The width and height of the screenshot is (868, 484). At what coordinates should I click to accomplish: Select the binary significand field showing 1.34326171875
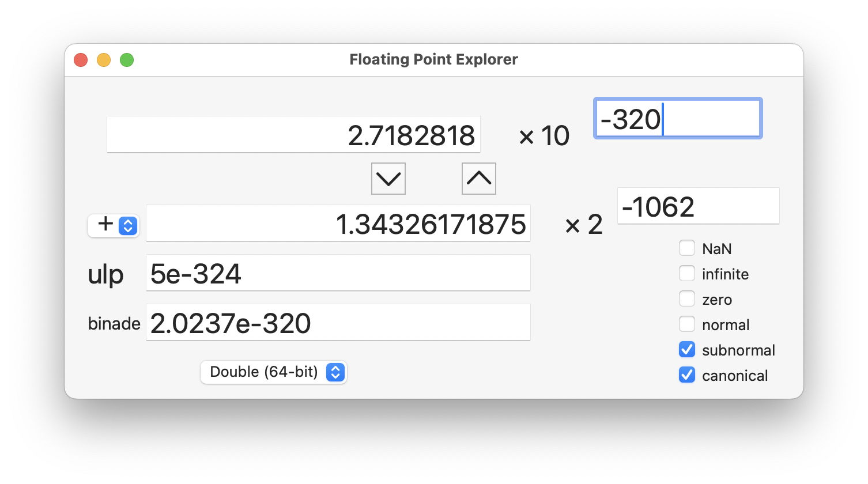click(x=338, y=224)
